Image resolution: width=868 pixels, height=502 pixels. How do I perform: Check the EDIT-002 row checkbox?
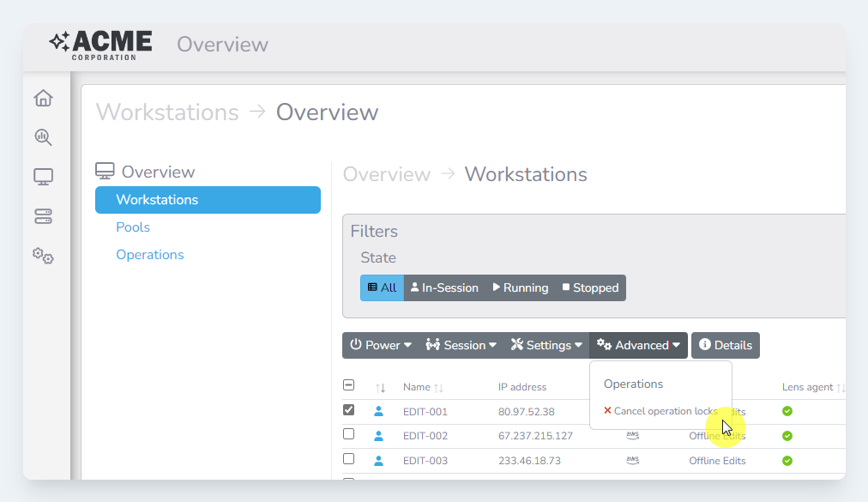click(x=349, y=435)
